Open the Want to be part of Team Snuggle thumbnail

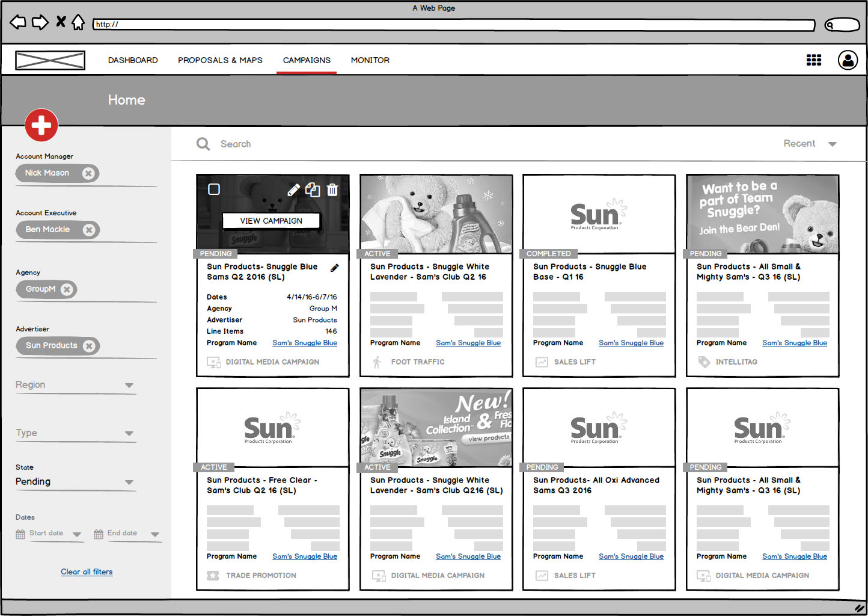pos(762,214)
